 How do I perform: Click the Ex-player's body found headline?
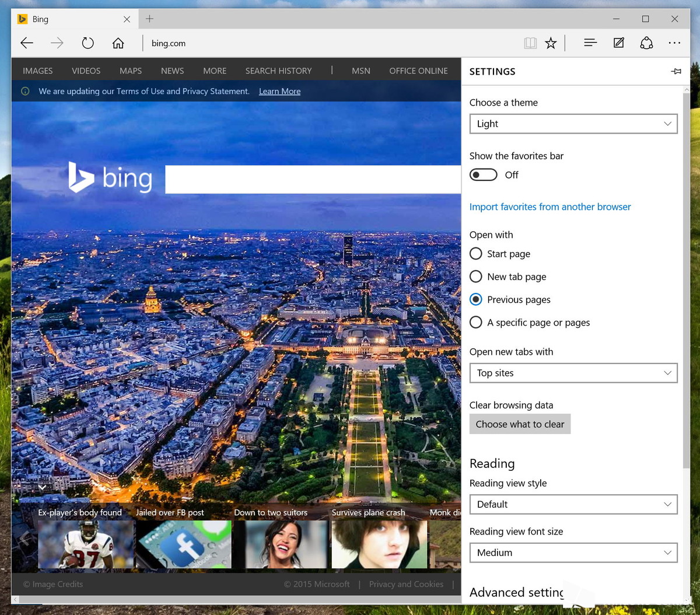(x=80, y=512)
